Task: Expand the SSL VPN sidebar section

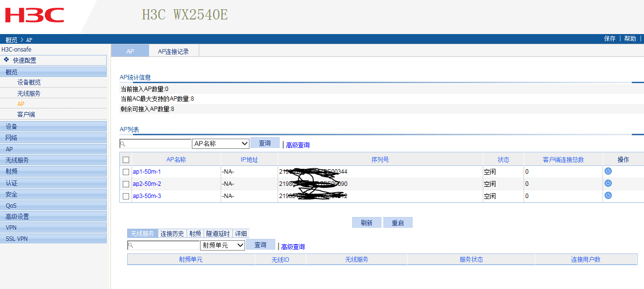Action: (53, 238)
